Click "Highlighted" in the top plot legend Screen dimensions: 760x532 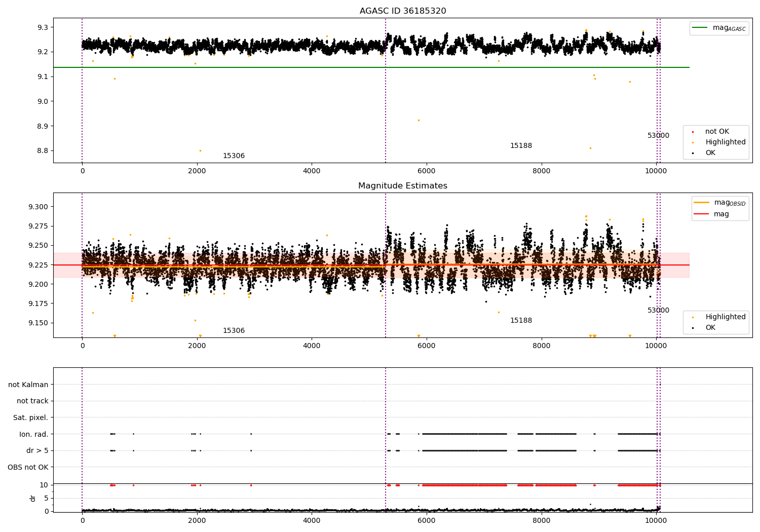[x=726, y=142]
